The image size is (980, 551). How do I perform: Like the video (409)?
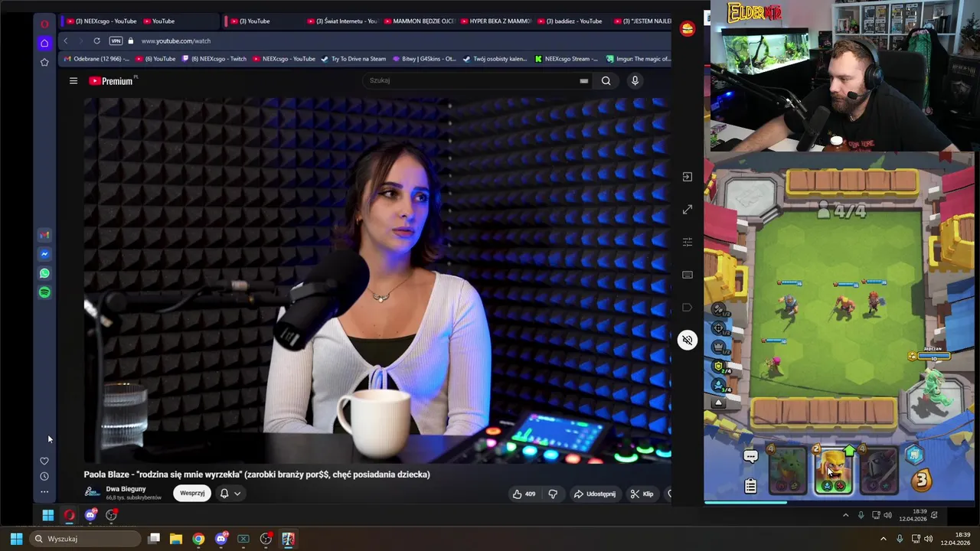(524, 494)
